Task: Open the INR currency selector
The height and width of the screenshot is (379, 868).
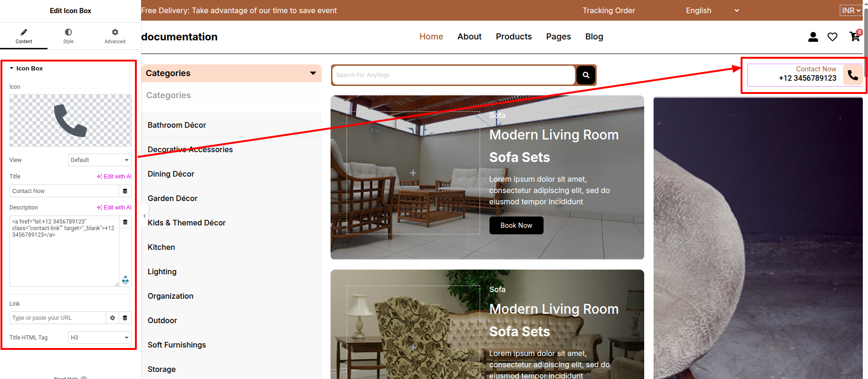Action: tap(851, 10)
